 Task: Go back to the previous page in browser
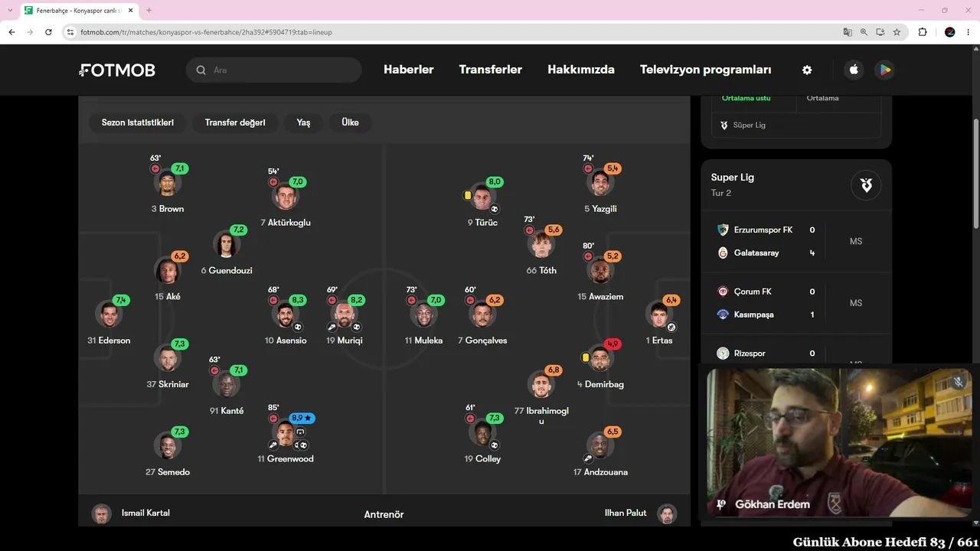(11, 32)
